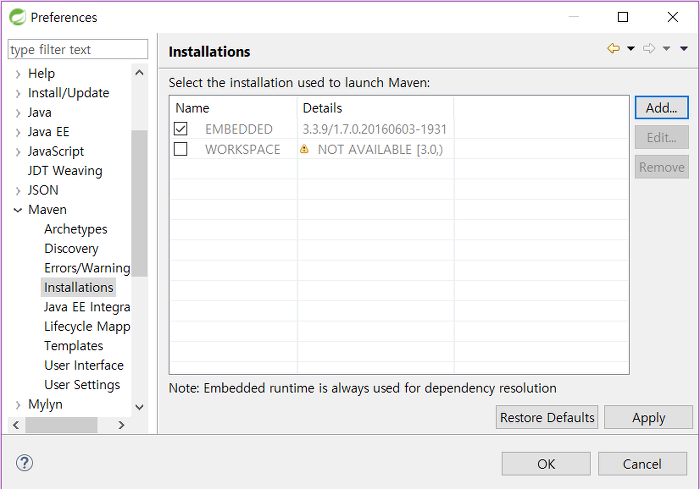Expand the Install/Update tree node
The image size is (700, 489).
[18, 93]
